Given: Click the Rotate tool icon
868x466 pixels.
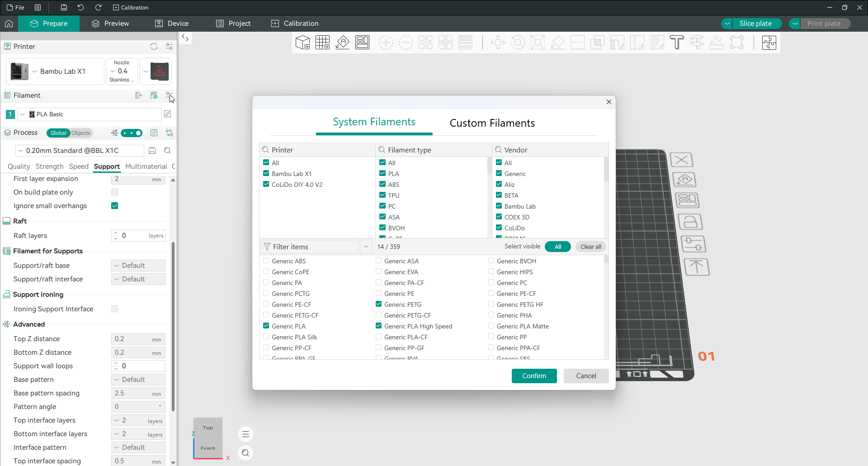Looking at the screenshot, I should (x=518, y=43).
